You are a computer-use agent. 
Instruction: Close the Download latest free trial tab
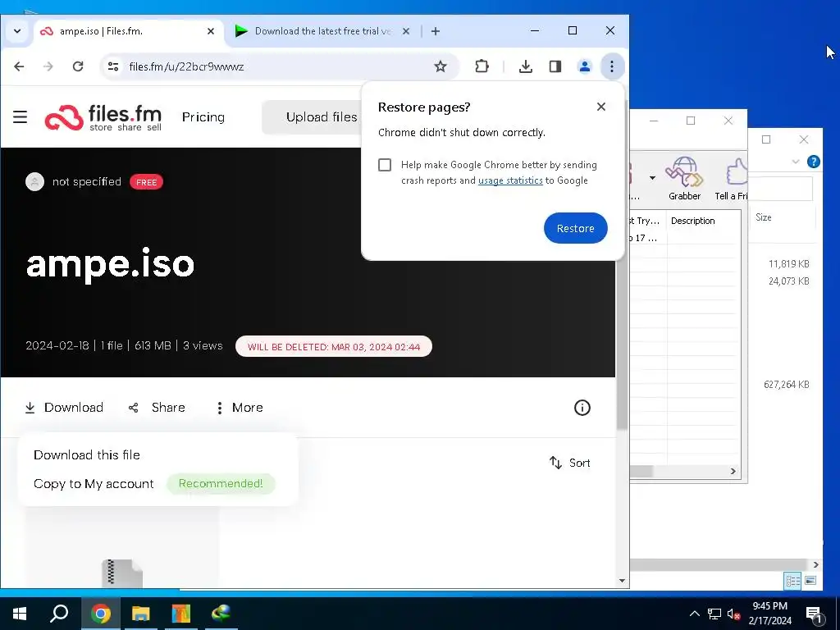(406, 31)
